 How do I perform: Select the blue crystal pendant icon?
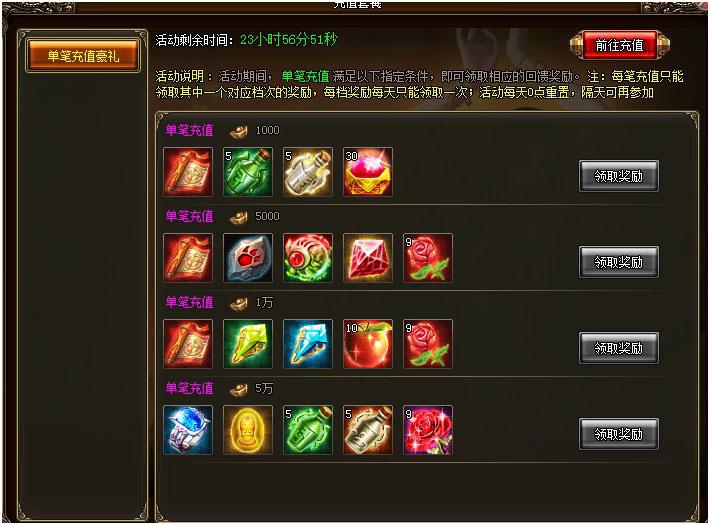pyautogui.click(x=308, y=344)
